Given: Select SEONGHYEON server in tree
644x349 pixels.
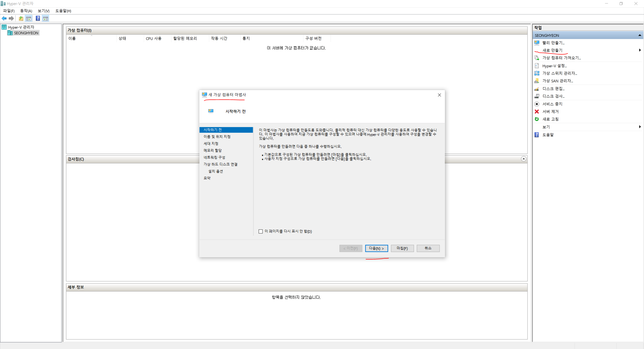Looking at the screenshot, I should [26, 33].
